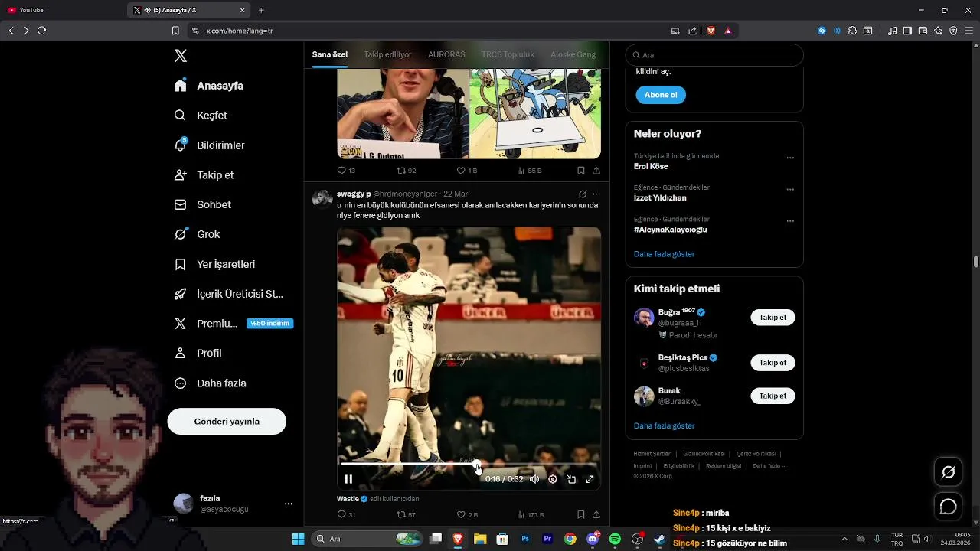Click Daha fazla göster under Kimi takip etmeli

[665, 425]
